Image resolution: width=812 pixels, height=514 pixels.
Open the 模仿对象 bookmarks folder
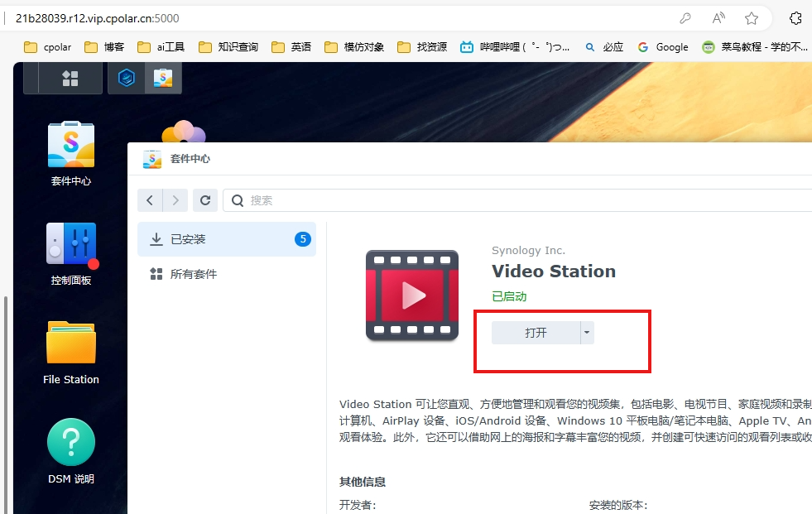(x=354, y=47)
